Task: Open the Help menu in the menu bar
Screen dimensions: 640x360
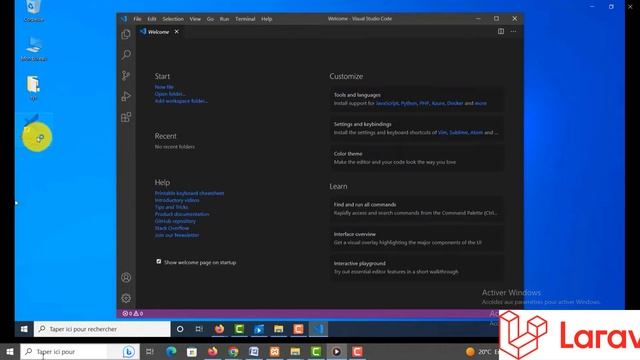Action: pos(267,19)
